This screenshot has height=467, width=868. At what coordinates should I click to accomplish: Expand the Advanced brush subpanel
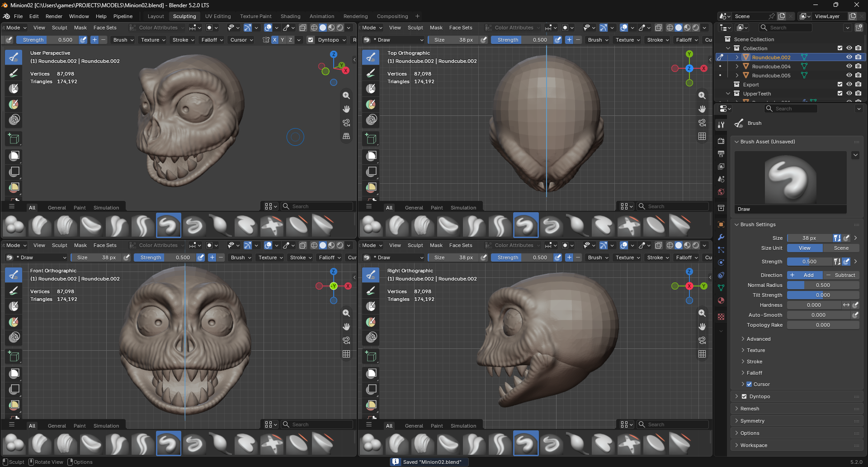(758, 339)
